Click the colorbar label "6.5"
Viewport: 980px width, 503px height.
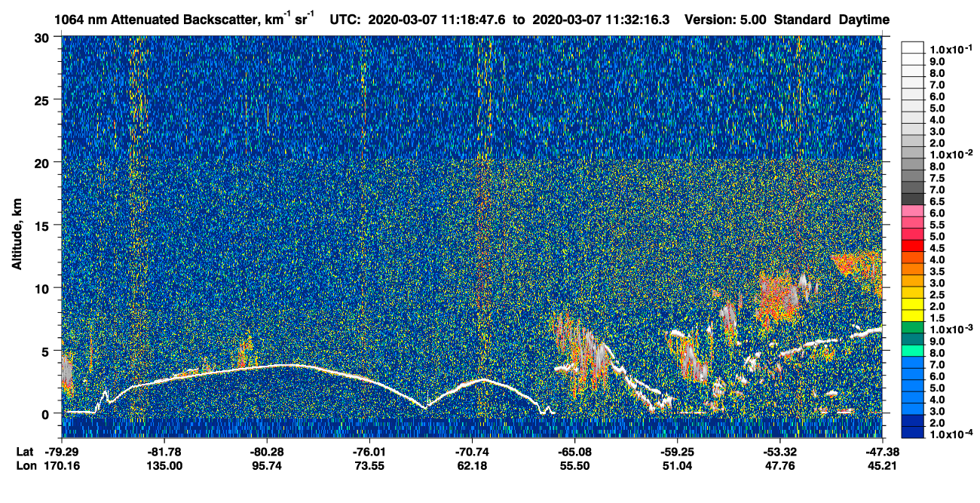coord(937,201)
